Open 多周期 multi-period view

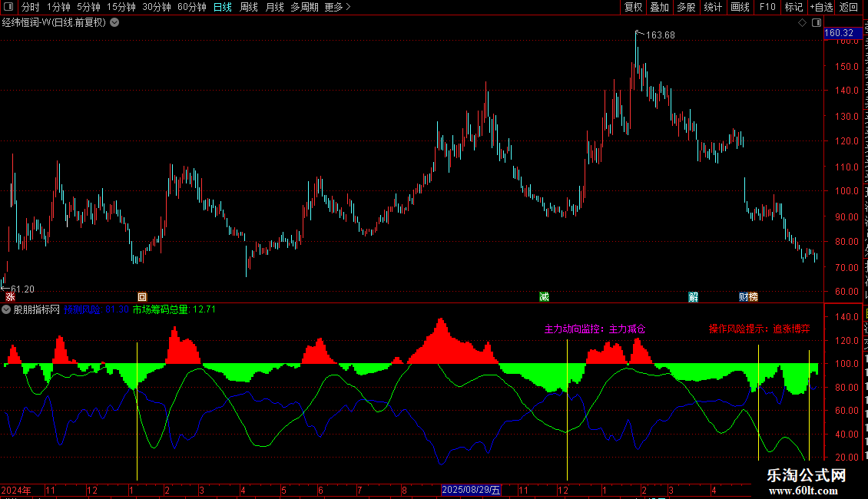304,7
